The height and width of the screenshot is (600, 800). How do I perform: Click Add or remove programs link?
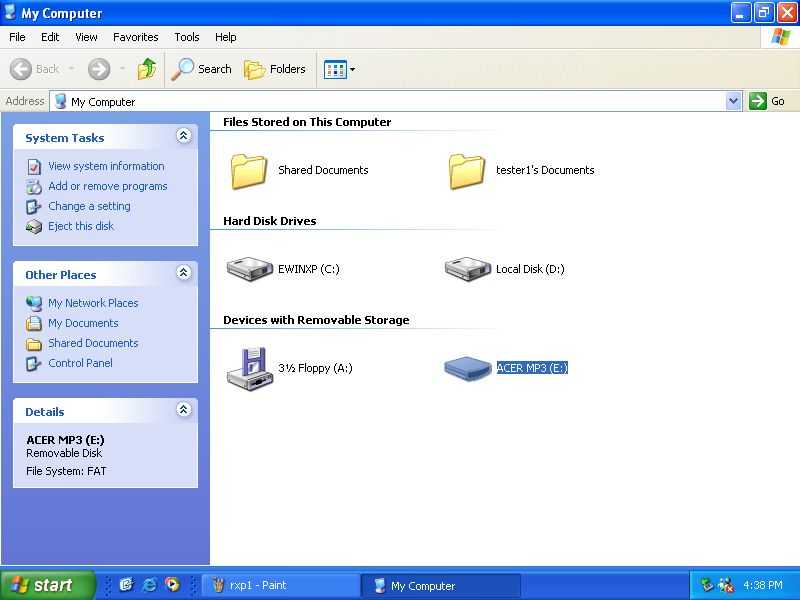(108, 186)
